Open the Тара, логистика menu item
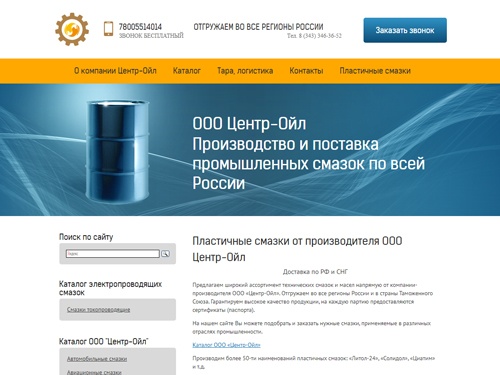500x375 pixels. coord(245,71)
